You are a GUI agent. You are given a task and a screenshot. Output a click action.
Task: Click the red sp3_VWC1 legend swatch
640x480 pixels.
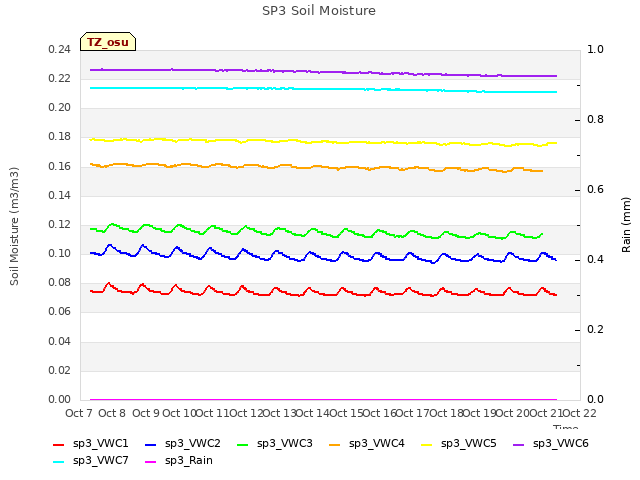(x=59, y=444)
